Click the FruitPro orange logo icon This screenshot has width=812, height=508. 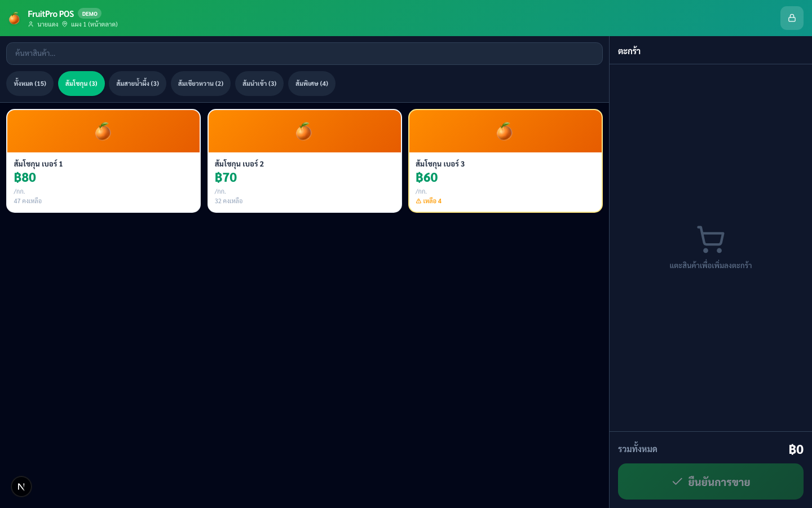coord(14,18)
